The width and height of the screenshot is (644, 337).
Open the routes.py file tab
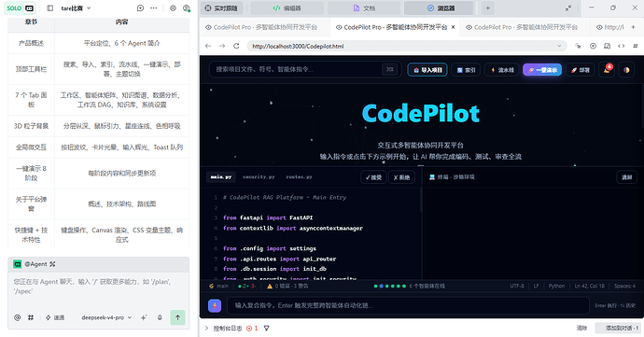299,177
